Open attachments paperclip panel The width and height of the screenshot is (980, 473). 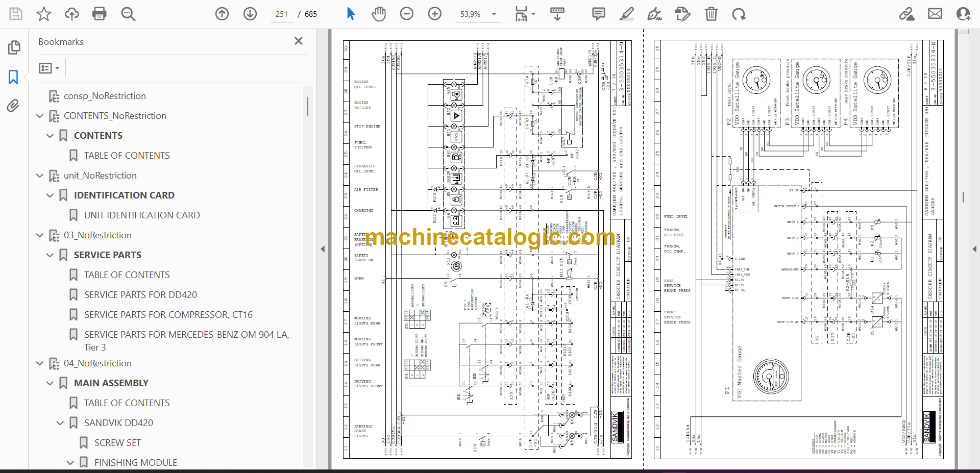pos(14,106)
